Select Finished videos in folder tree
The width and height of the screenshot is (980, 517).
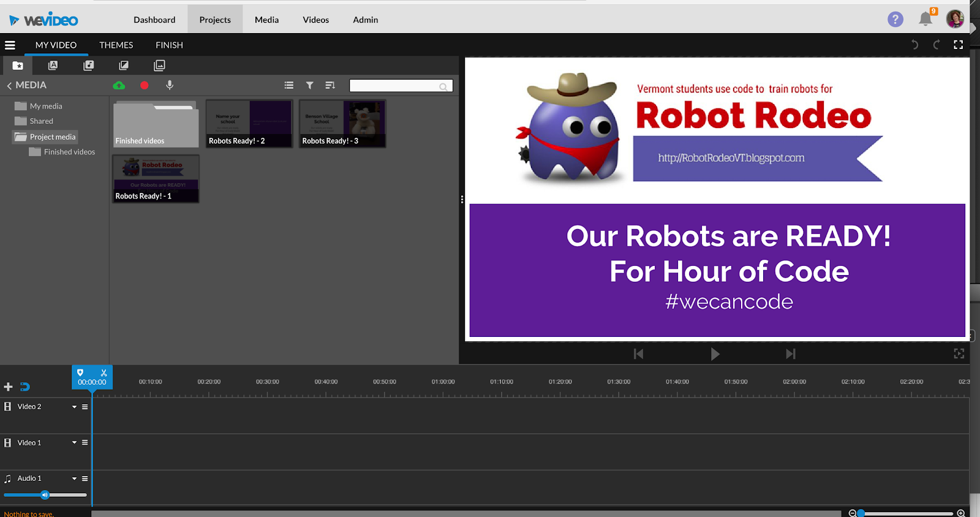[62, 152]
